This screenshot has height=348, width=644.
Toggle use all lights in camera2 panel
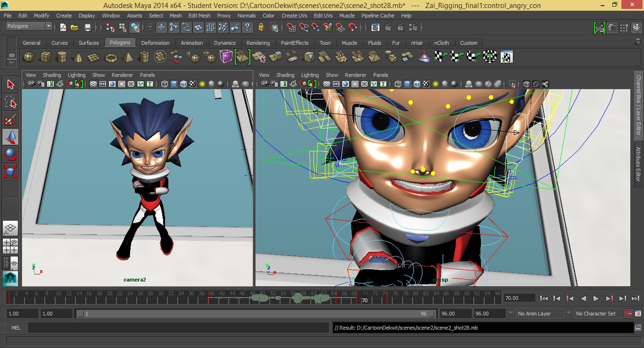(202, 84)
